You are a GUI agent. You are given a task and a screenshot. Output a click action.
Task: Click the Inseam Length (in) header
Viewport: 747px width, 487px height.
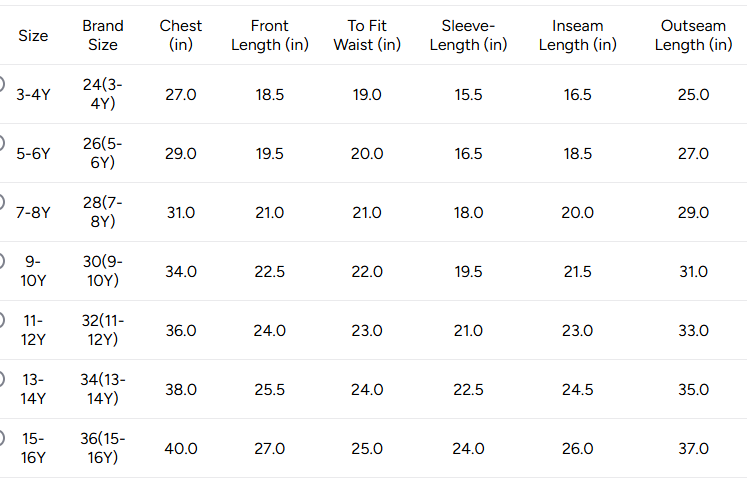coord(577,35)
